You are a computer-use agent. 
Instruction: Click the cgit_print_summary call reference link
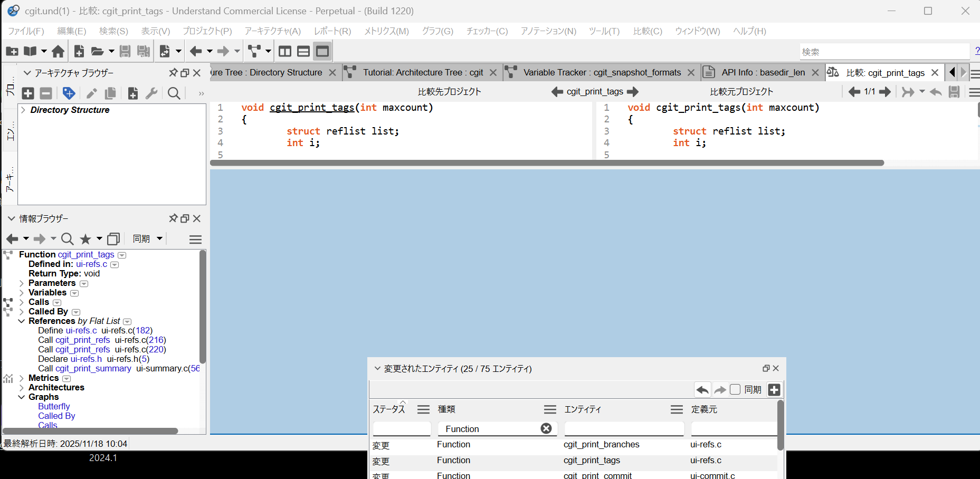click(x=93, y=368)
